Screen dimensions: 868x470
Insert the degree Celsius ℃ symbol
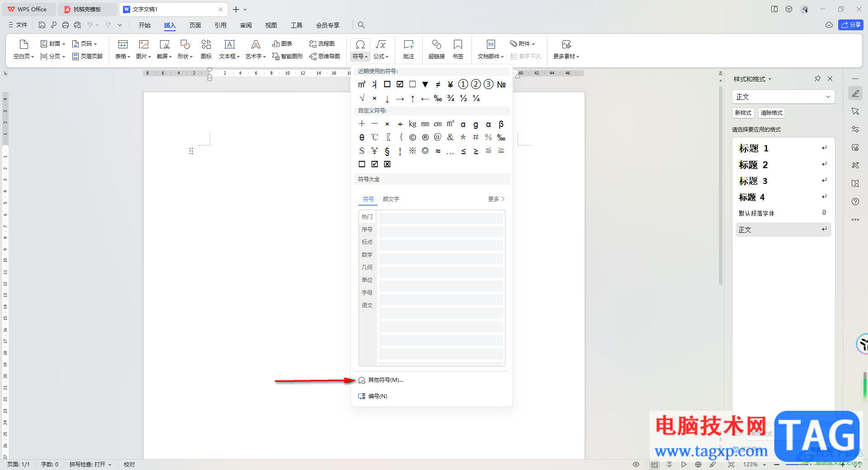375,137
